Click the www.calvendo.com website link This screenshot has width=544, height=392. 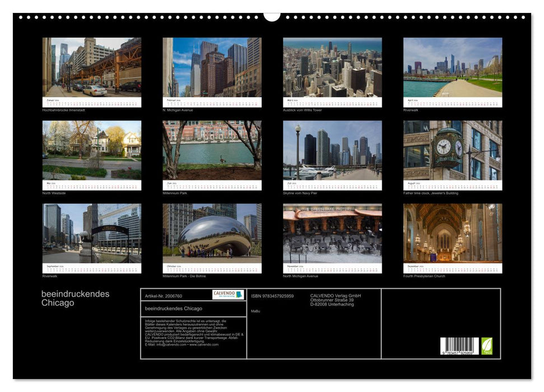tap(205, 346)
